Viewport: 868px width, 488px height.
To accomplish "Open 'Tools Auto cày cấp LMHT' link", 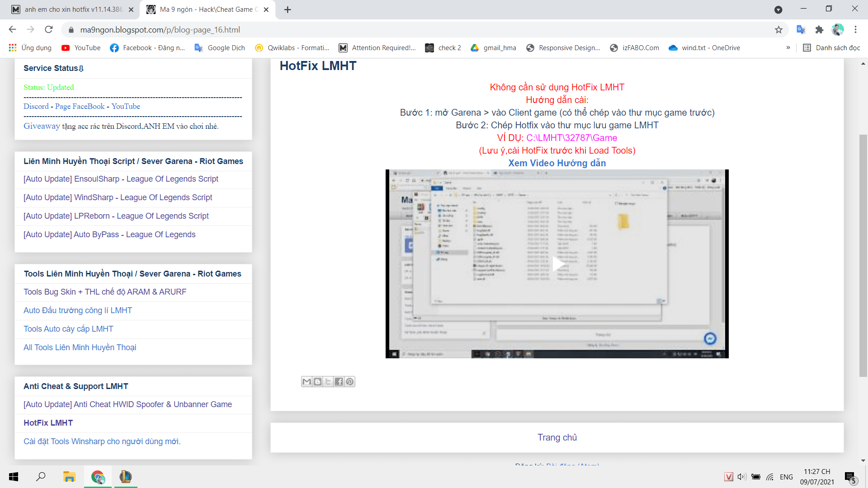I will pyautogui.click(x=68, y=329).
